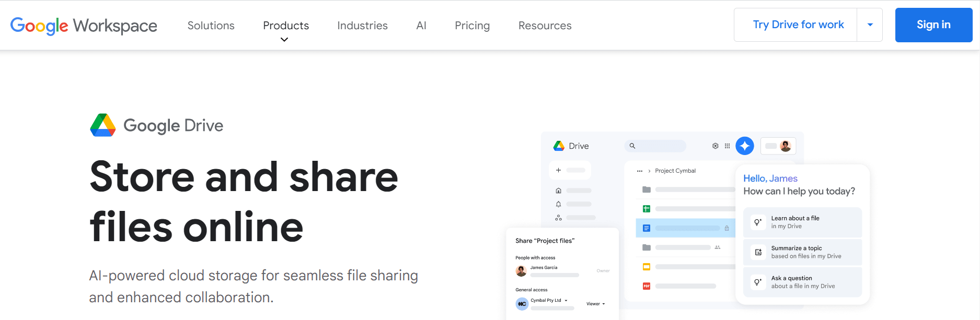Click the Sign in button
980x320 pixels.
(933, 25)
